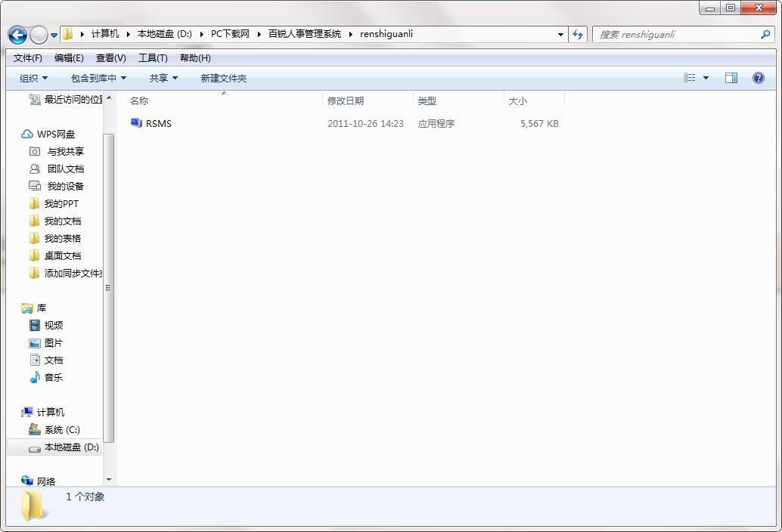The height and width of the screenshot is (532, 782).
Task: Click the date 2011-10-26 14:23
Action: pos(365,123)
